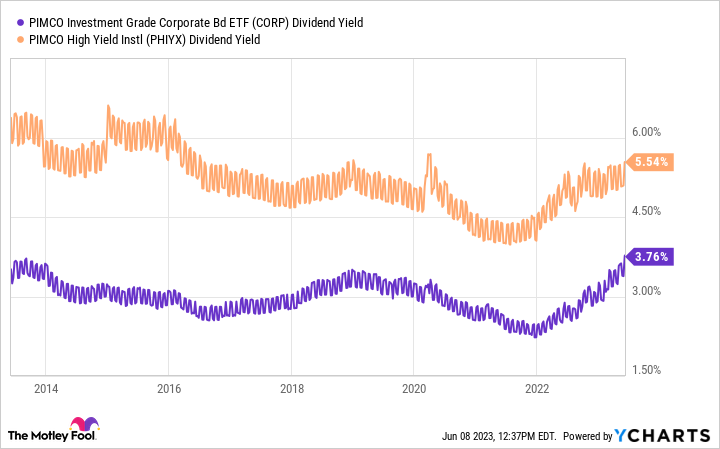720x449 pixels.
Task: Click the purple 3.76% value tag
Action: (x=651, y=256)
